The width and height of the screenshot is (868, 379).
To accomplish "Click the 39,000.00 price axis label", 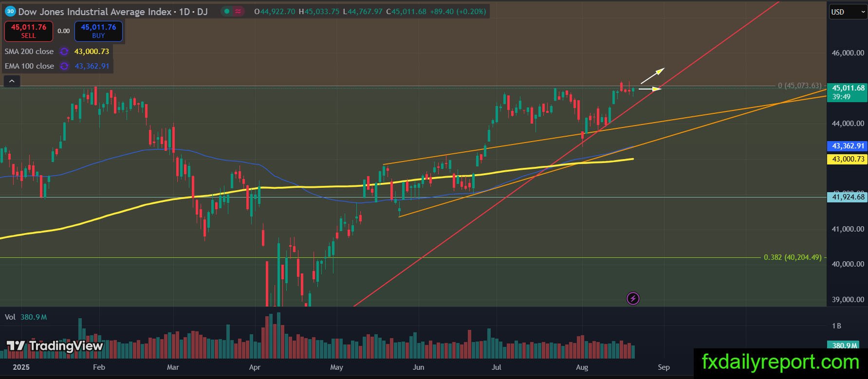I will tap(848, 300).
